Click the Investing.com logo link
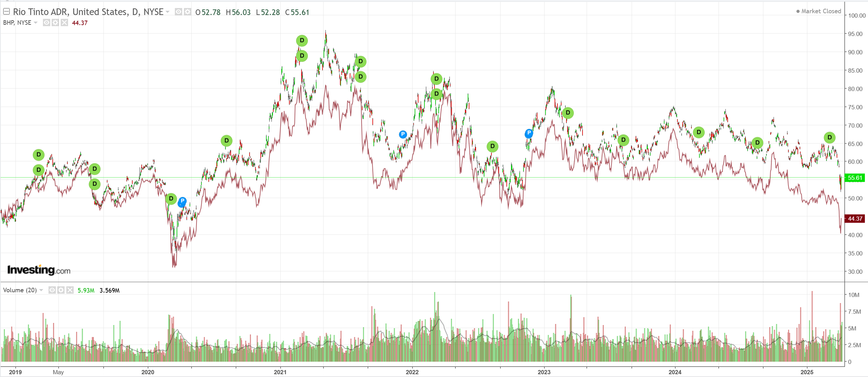 [x=39, y=270]
